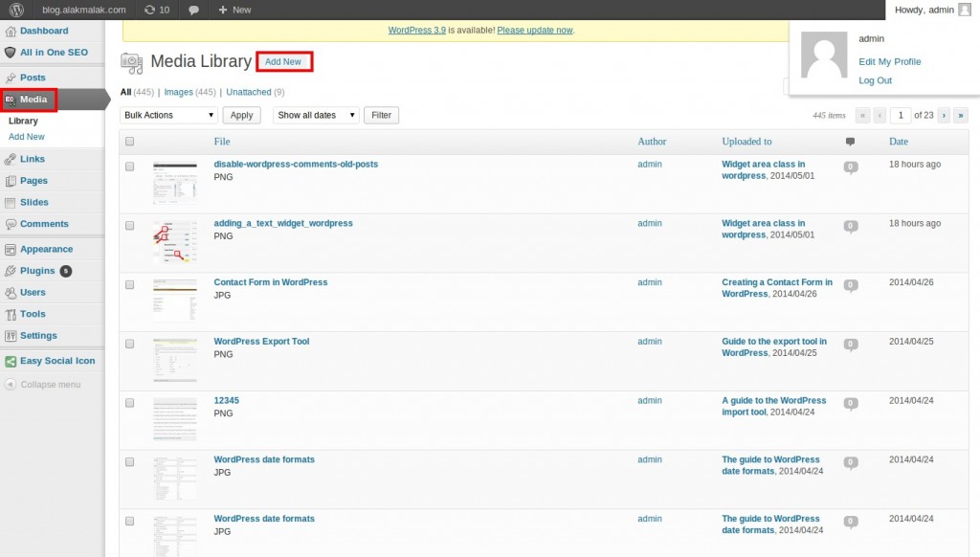Open the 12345 file title link
The image size is (980, 557).
click(226, 401)
